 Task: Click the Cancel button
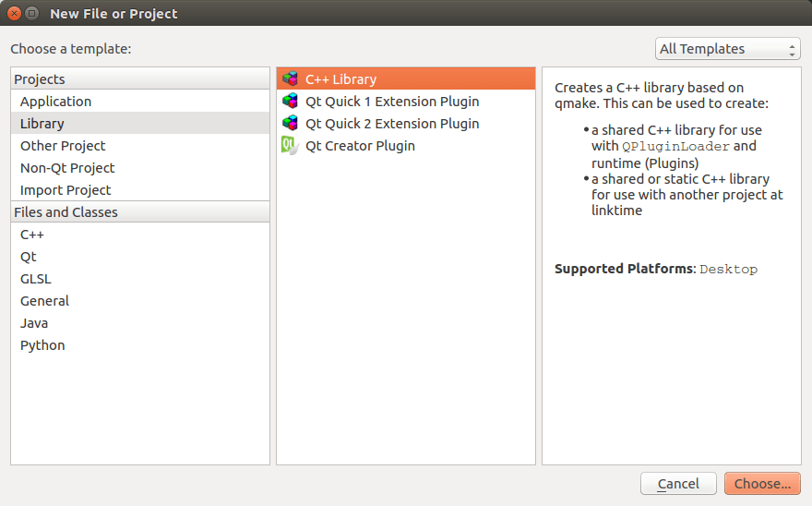click(678, 484)
